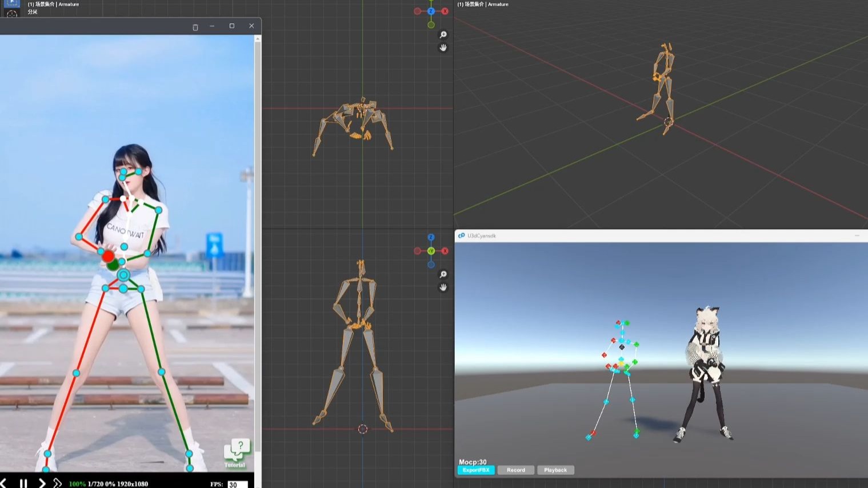This screenshot has height=488, width=868.
Task: Click the zoom magnifier in the lower Blender viewport
Action: point(443,275)
